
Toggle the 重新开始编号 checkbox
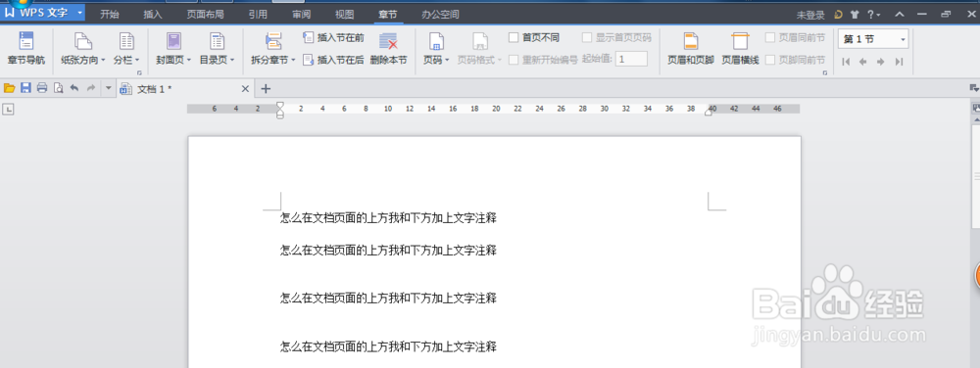[514, 60]
